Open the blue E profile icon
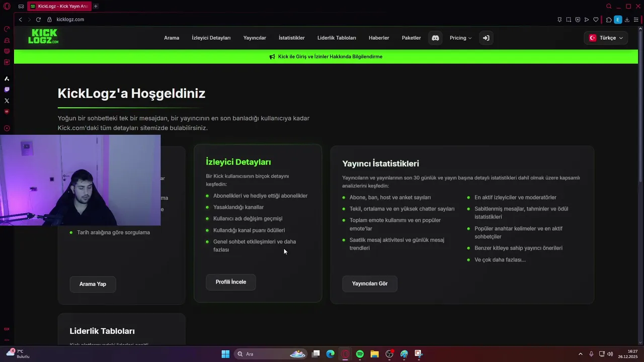 point(618,20)
